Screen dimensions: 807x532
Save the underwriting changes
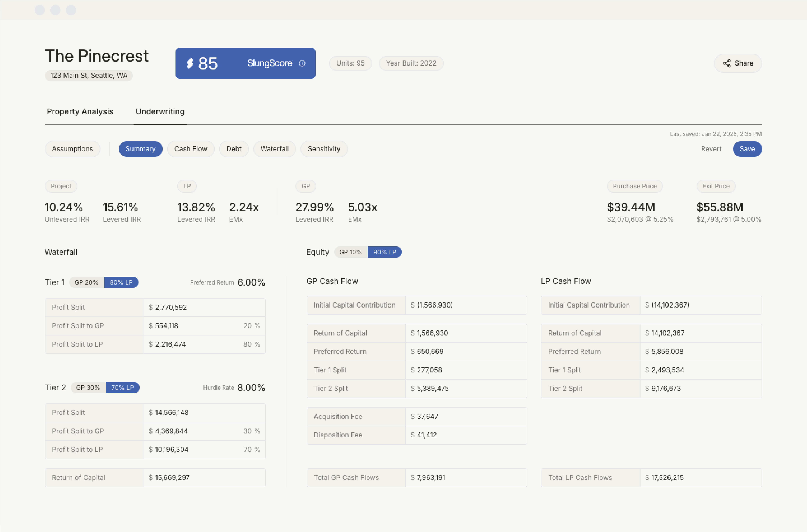(x=747, y=149)
